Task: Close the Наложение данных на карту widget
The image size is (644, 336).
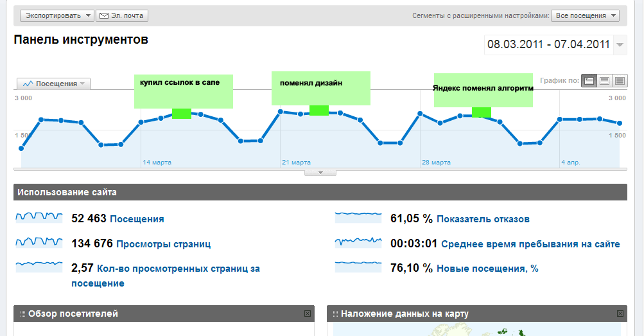Action: tap(620, 314)
